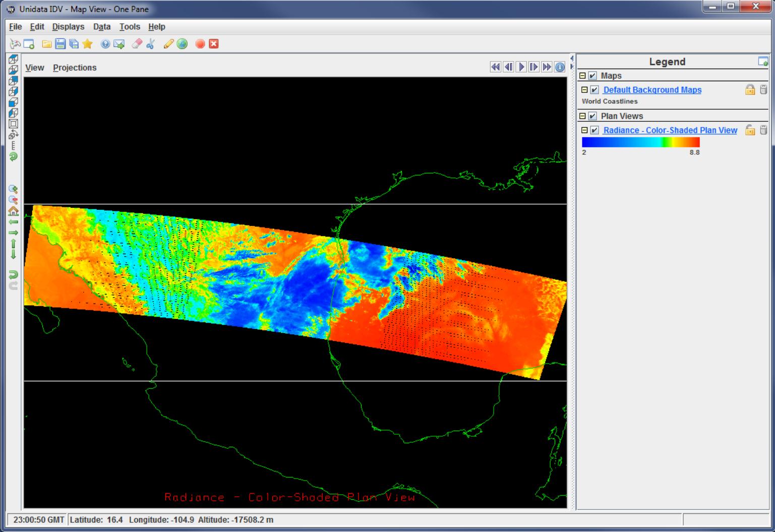775x532 pixels.
Task: Reset viewpoint with green circular arrow
Action: pyautogui.click(x=14, y=156)
